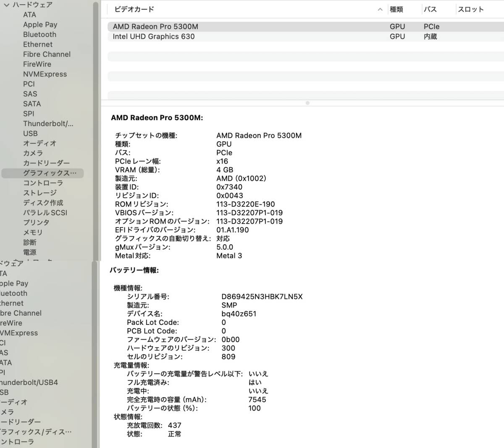The image size is (504, 448).
Task: Open グラフィックス/ディス… in the lower sidebar
Action: point(36,432)
